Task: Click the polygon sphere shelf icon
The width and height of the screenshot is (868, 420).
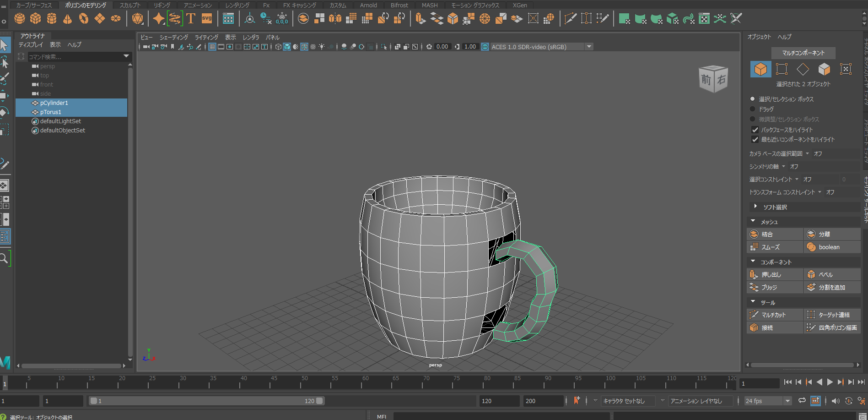Action: tap(20, 19)
